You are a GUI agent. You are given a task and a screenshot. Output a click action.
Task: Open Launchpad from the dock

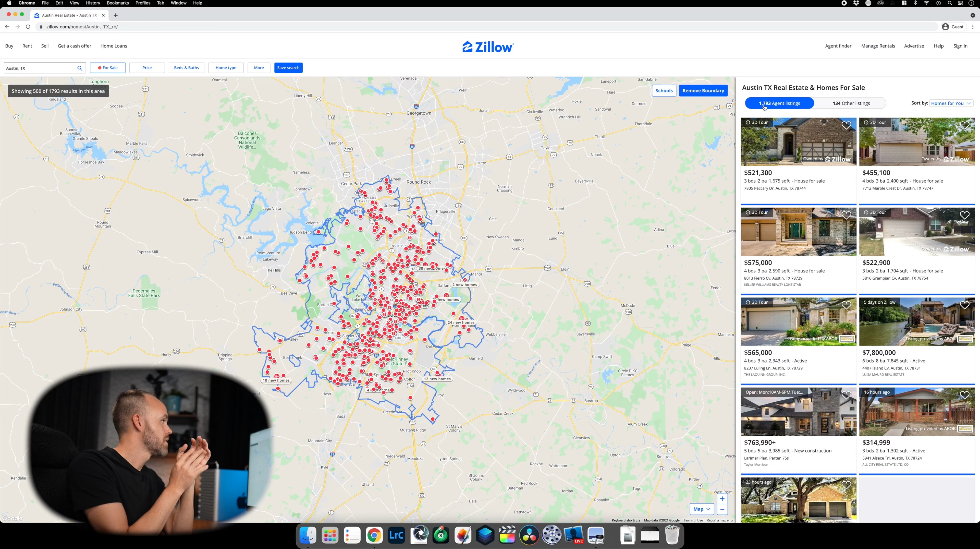pyautogui.click(x=330, y=535)
